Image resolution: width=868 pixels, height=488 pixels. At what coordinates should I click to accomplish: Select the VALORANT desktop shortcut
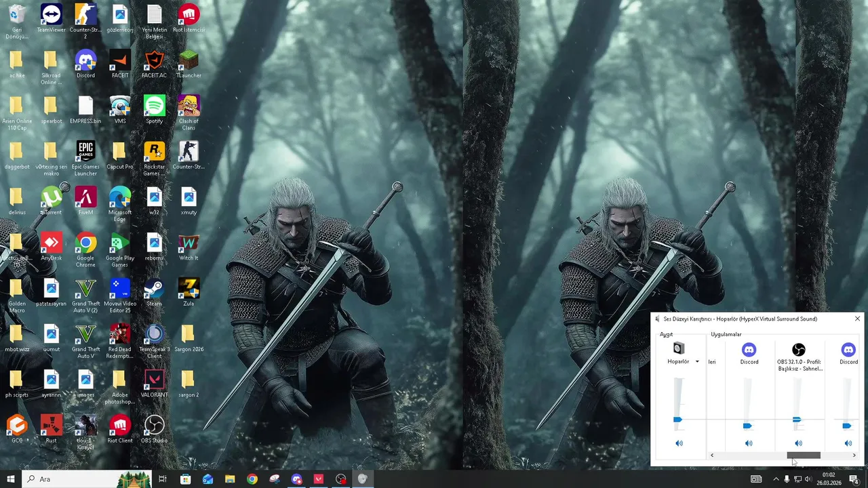click(x=154, y=383)
